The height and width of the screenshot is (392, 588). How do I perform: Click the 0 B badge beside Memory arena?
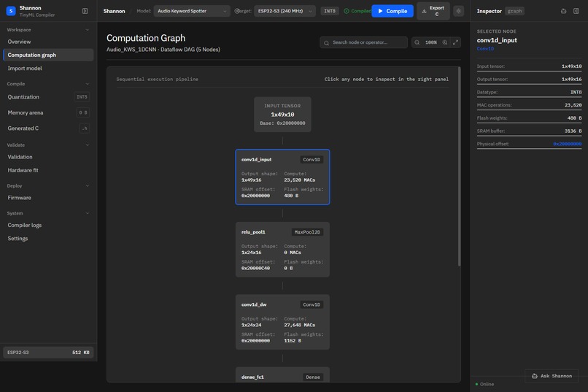pos(83,112)
